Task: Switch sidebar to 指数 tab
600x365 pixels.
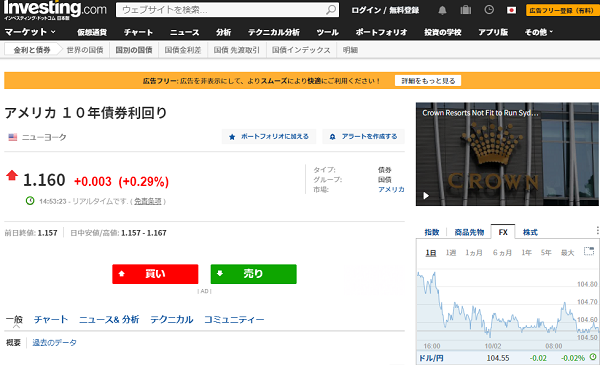Action: [432, 232]
